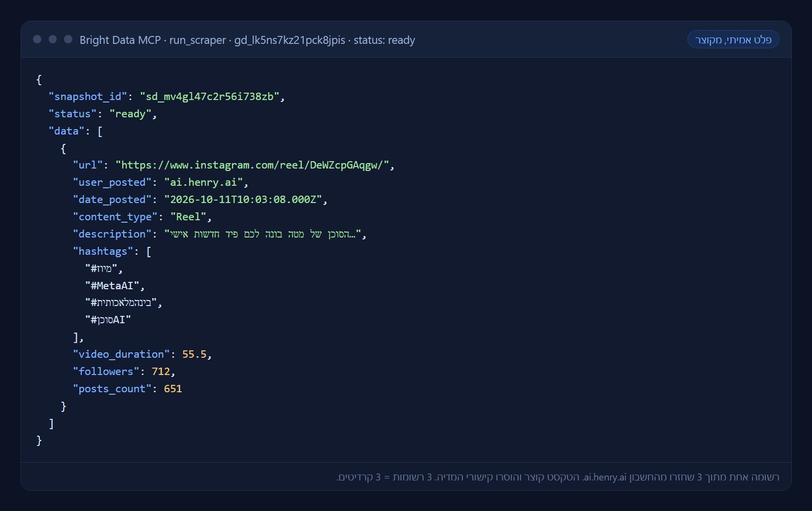Screen dimensions: 812x511
Task: Click the first window control dot
Action: click(37, 39)
